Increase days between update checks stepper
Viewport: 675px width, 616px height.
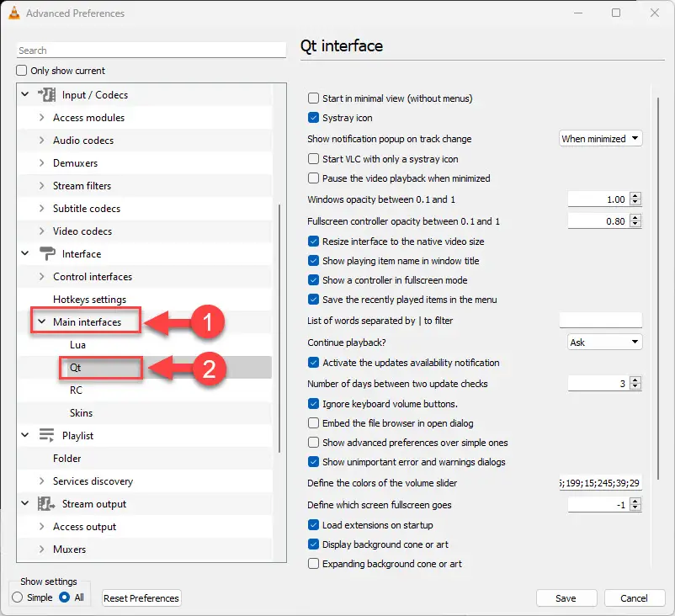coord(635,380)
